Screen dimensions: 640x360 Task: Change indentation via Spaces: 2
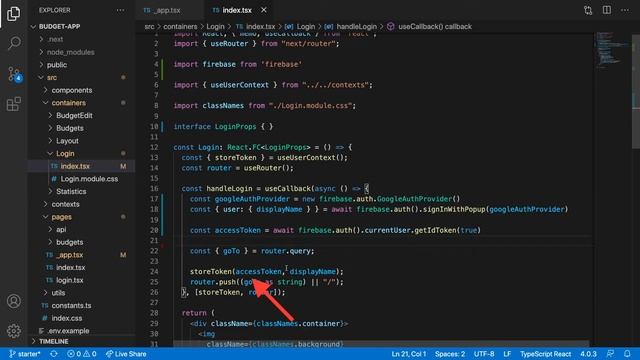point(450,354)
